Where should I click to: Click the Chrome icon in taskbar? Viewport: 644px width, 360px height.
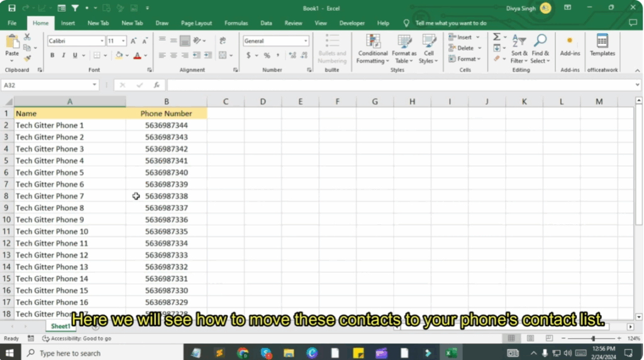tap(242, 353)
